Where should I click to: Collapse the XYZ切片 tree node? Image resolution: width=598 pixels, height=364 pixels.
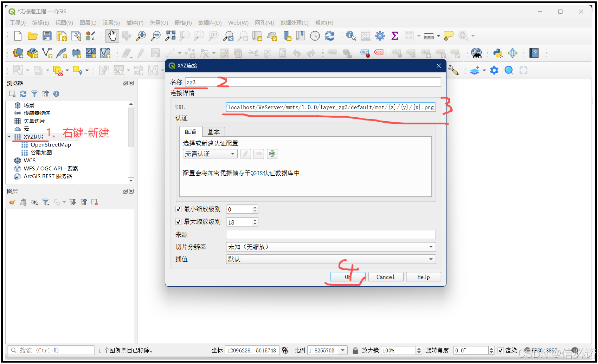[9, 137]
